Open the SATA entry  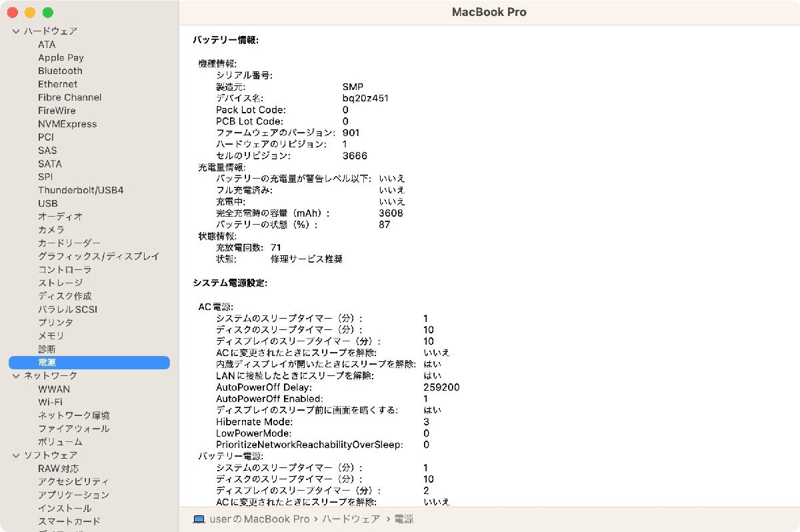coord(50,163)
